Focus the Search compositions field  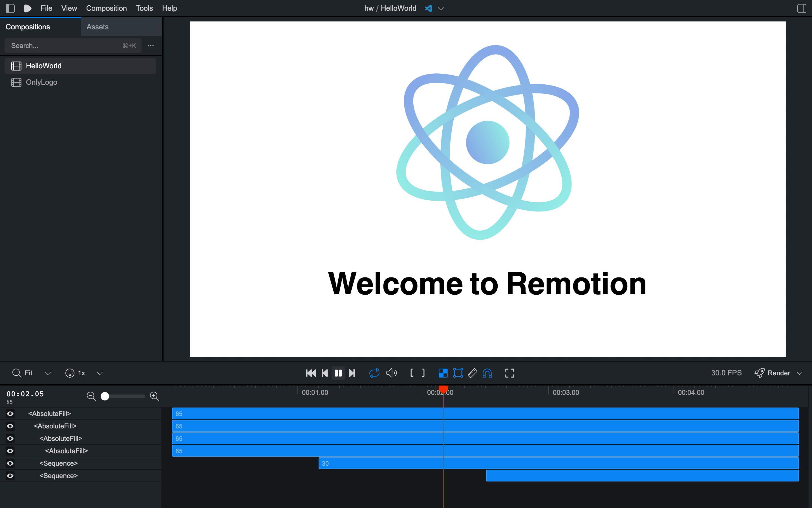click(x=73, y=46)
